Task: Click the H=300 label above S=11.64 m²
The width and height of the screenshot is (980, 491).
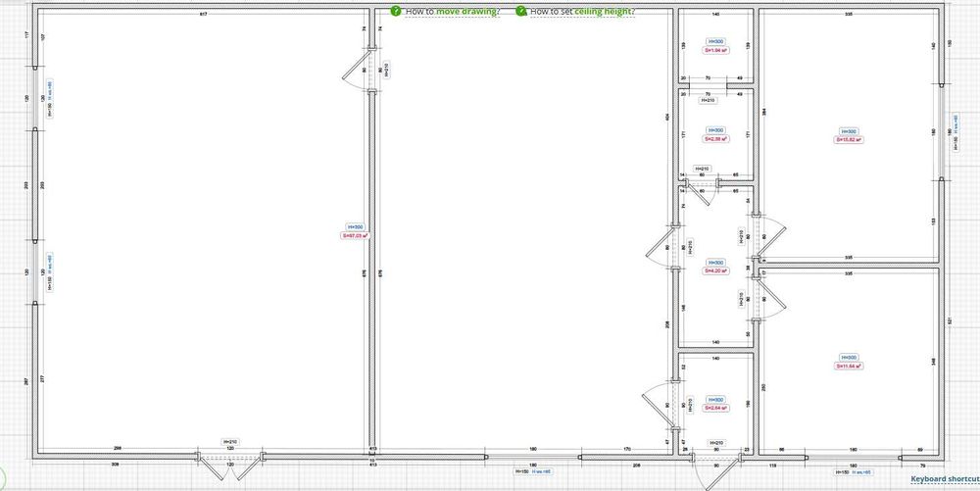Action: coord(849,358)
